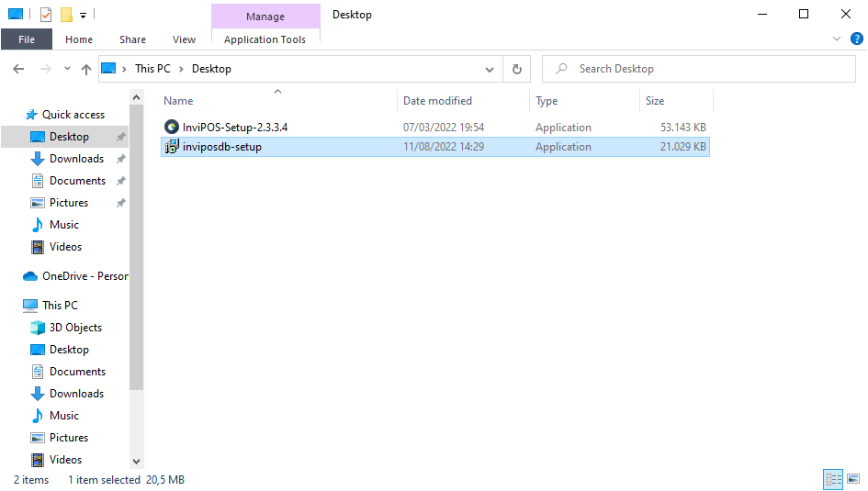The image size is (868, 491).
Task: Open the File menu
Action: point(27,39)
